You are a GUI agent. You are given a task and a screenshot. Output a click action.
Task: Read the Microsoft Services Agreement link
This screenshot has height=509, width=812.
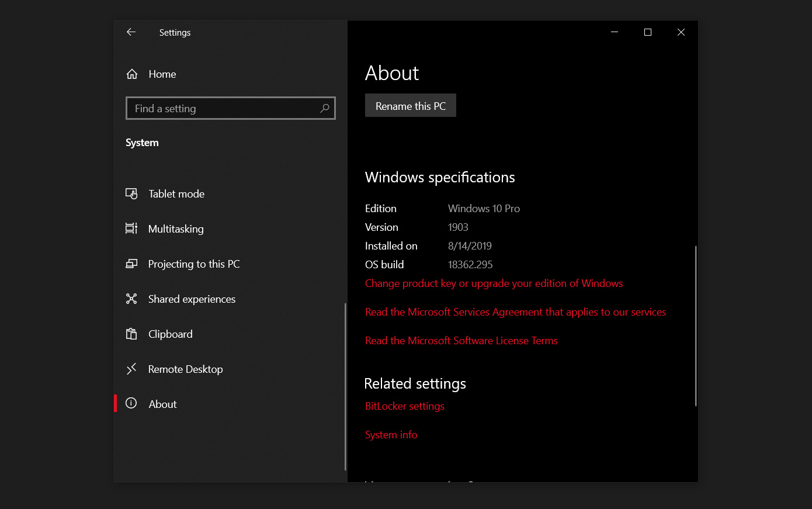click(515, 312)
